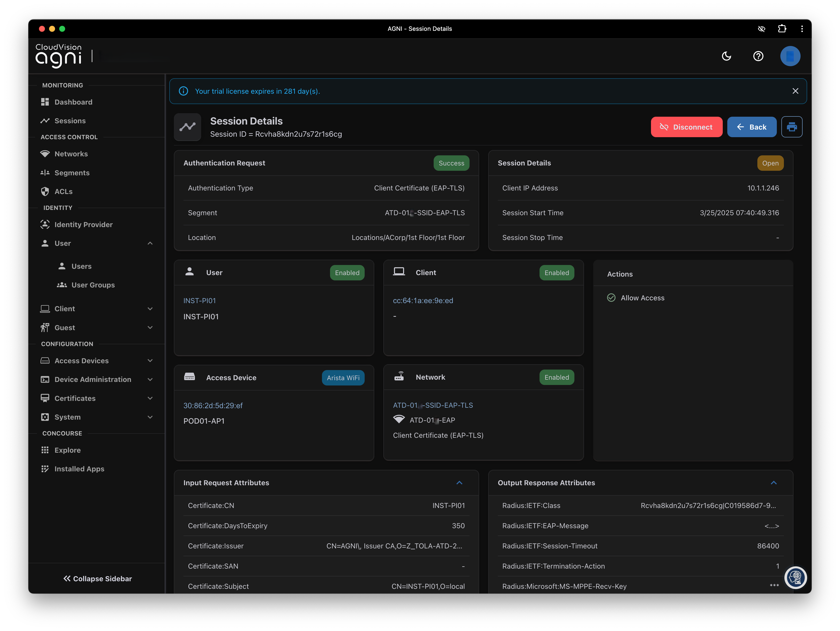840x631 pixels.
Task: Click the Collapse Sidebar control
Action: pyautogui.click(x=97, y=579)
